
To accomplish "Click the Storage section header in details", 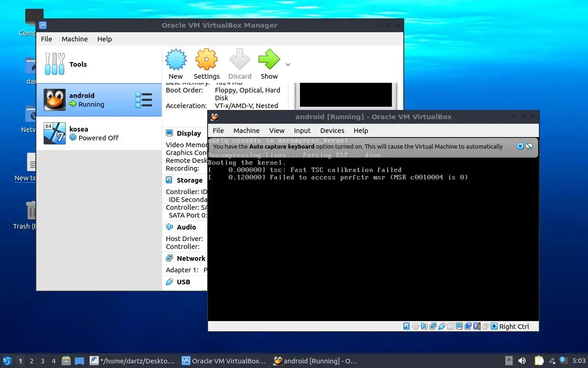I will tap(190, 180).
